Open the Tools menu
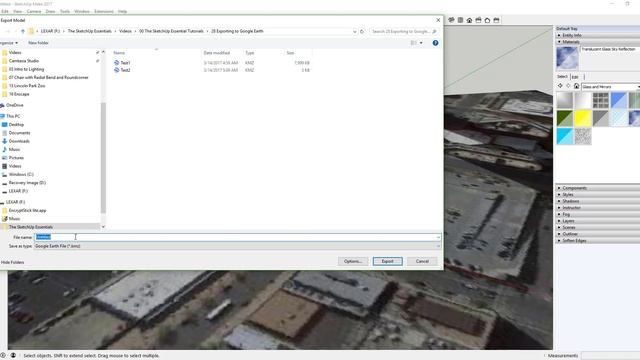The height and width of the screenshot is (360, 640). [x=65, y=11]
